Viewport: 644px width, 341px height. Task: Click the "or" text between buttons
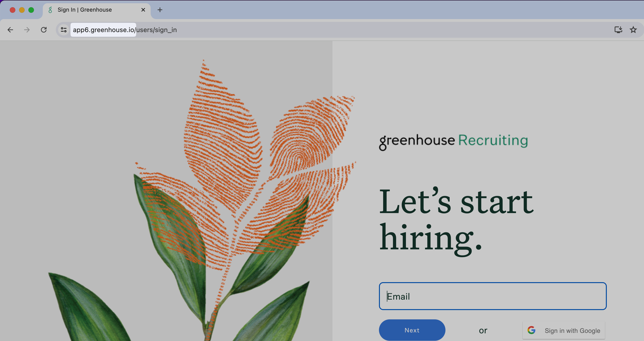483,331
